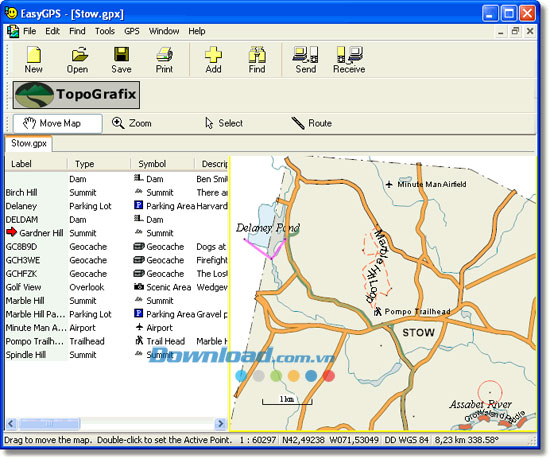
Task: Select the Spindle Hill waypoint row
Action: [117, 355]
